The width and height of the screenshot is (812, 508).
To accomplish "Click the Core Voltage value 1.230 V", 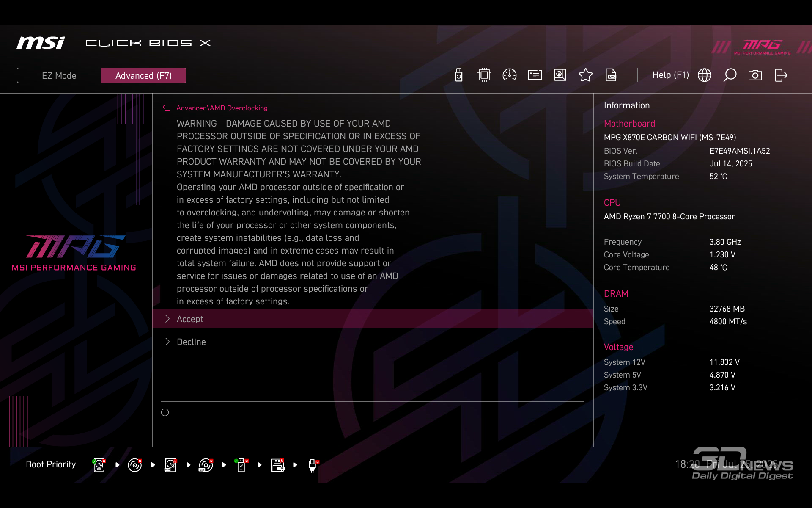I will [722, 254].
